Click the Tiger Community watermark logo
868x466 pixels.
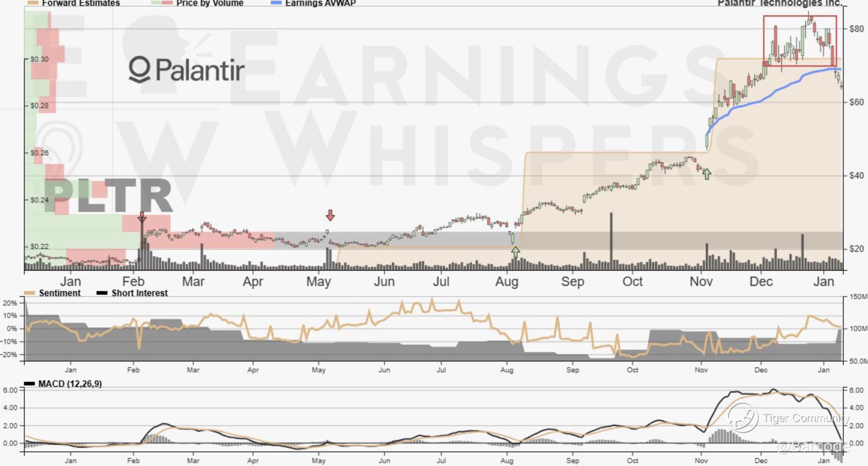(x=743, y=418)
